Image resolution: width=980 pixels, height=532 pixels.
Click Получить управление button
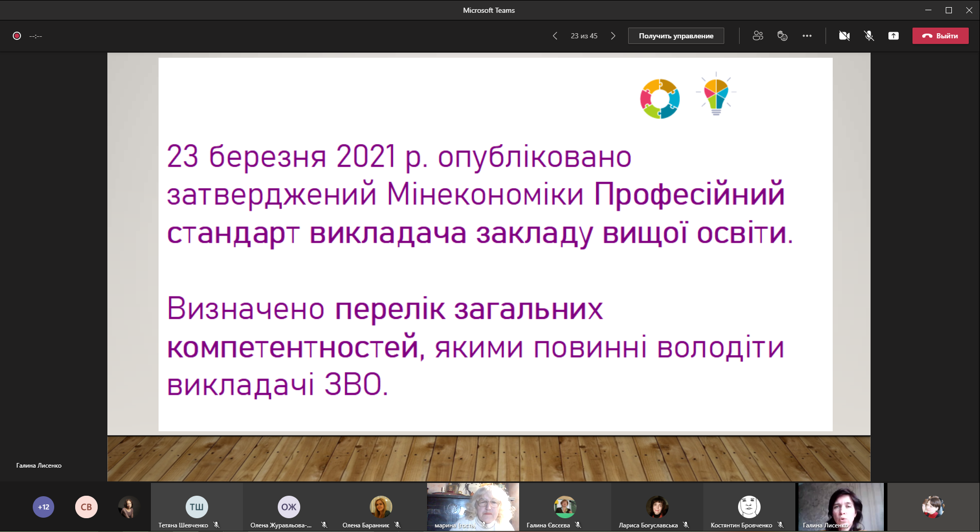point(676,36)
